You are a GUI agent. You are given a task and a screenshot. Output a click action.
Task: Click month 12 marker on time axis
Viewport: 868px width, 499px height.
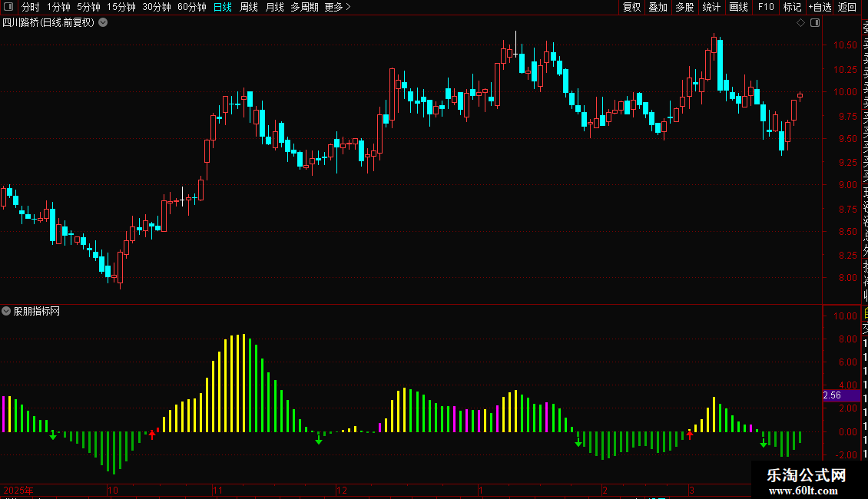pos(342,490)
